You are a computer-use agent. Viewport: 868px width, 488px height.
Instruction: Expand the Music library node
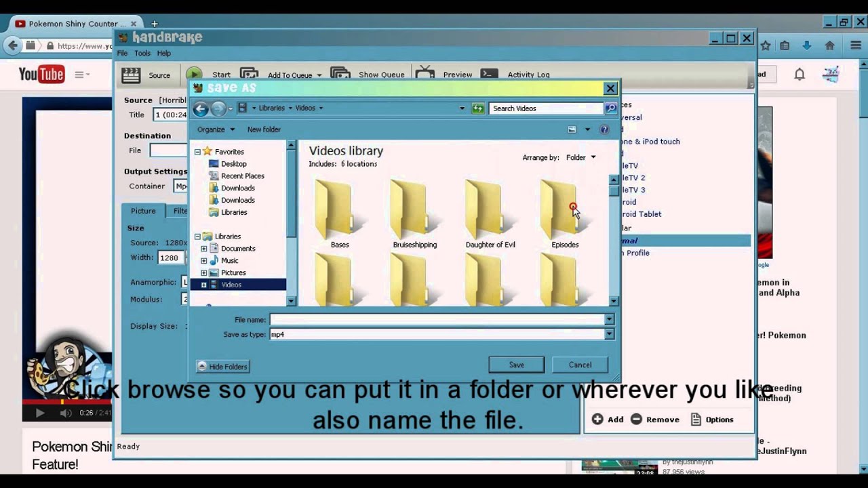[x=203, y=261]
